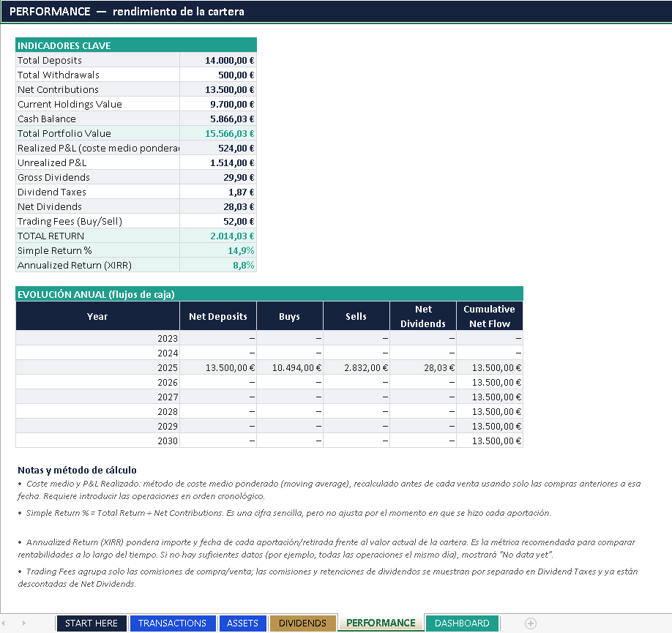This screenshot has height=633, width=672.
Task: Click the year 2023 cell
Action: coord(97,338)
